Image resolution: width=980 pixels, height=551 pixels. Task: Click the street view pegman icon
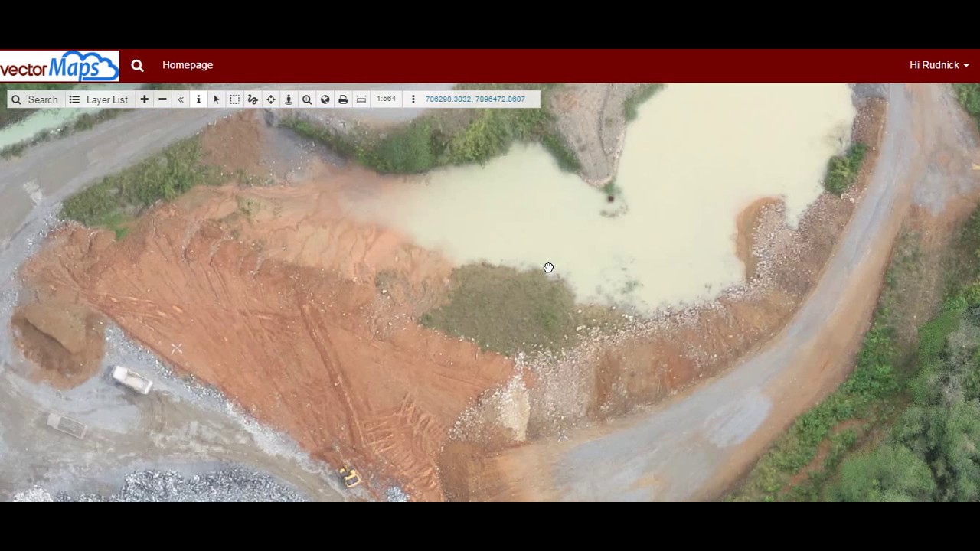click(x=289, y=99)
